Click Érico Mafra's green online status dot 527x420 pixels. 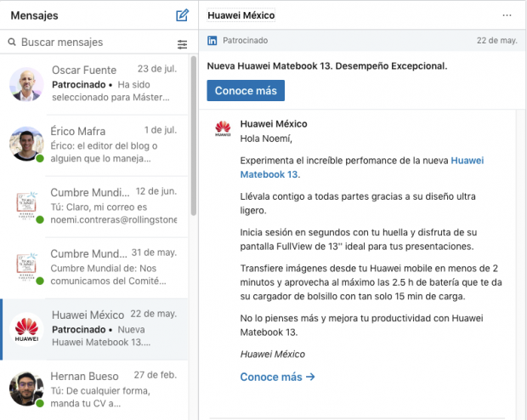click(x=40, y=158)
